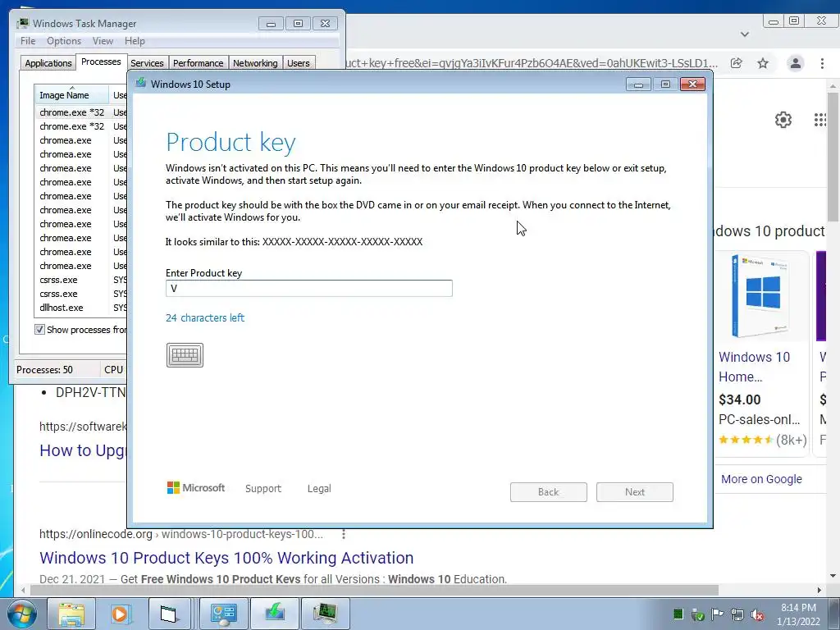Click the Windows Start orb
The height and width of the screenshot is (630, 840).
coord(21,614)
